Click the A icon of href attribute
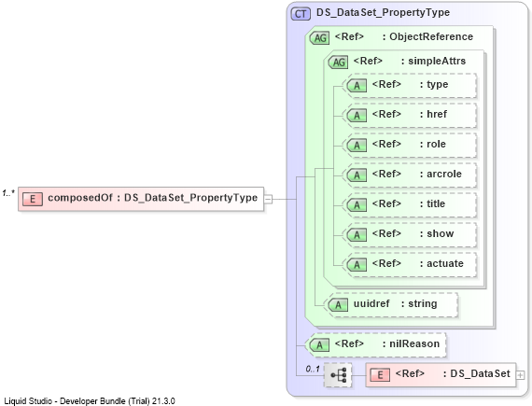Image resolution: width=532 pixels, height=406 pixels. pos(357,116)
